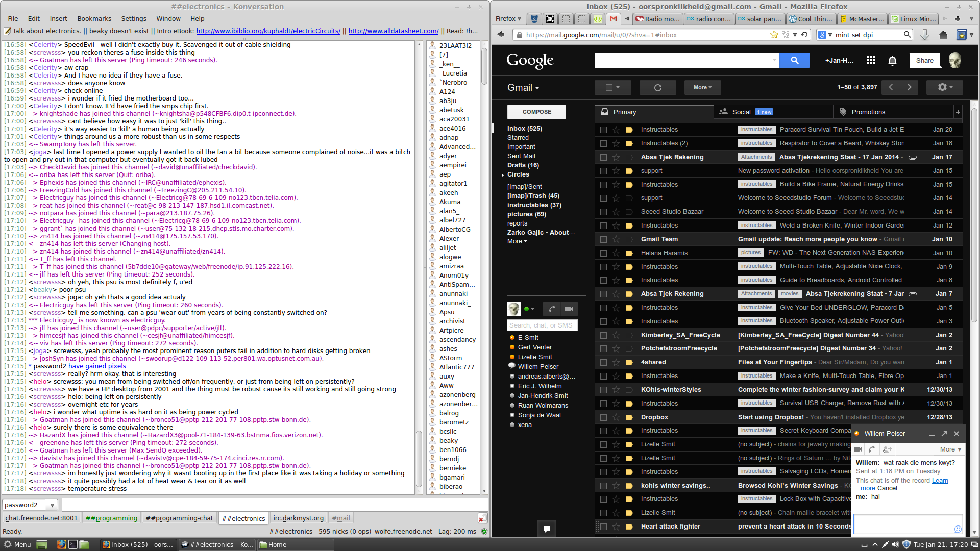
Task: Open the Hangouts chat bubble icon
Action: (547, 529)
